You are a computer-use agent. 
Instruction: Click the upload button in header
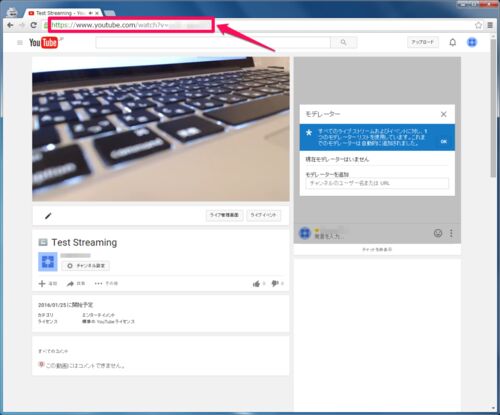[x=423, y=42]
